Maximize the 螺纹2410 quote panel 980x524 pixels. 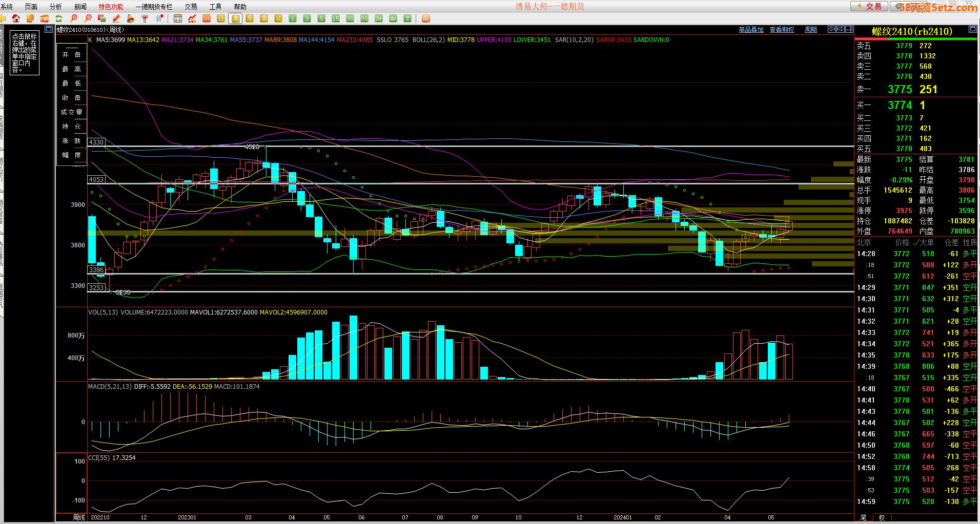[972, 29]
